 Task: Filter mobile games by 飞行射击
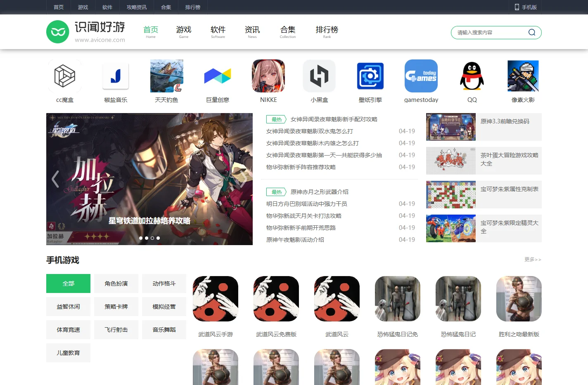tap(116, 330)
